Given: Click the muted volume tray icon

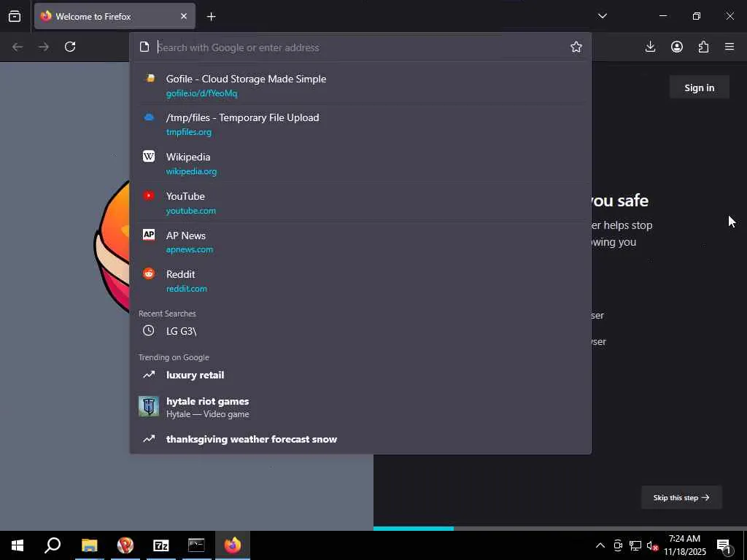Looking at the screenshot, I should pyautogui.click(x=652, y=545).
